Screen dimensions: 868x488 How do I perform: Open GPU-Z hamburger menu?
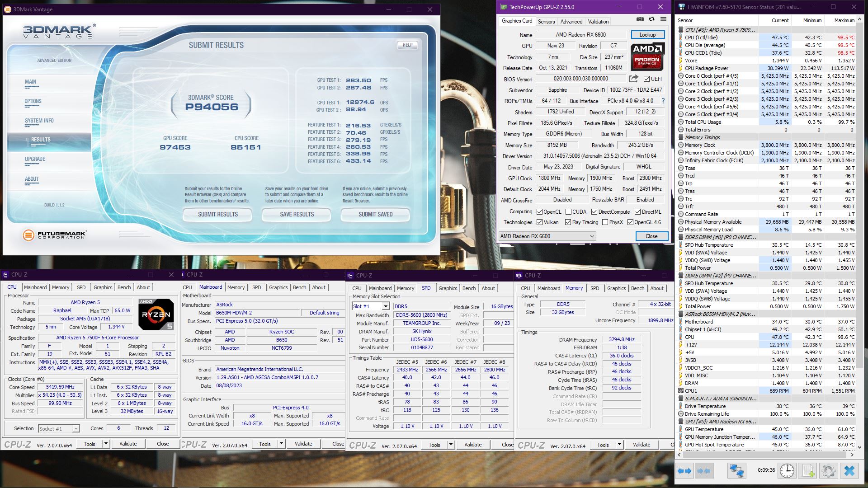[x=663, y=19]
